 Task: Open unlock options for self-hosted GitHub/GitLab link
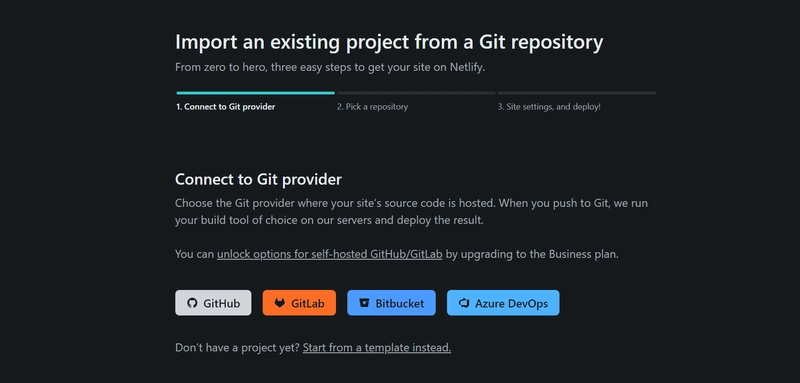coord(330,254)
